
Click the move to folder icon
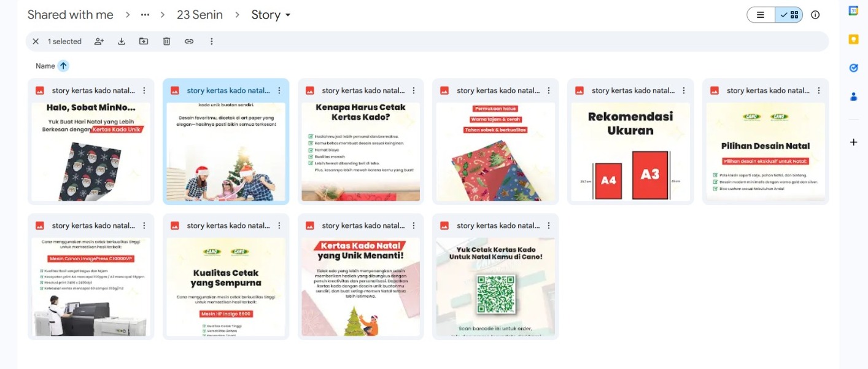[x=144, y=41]
